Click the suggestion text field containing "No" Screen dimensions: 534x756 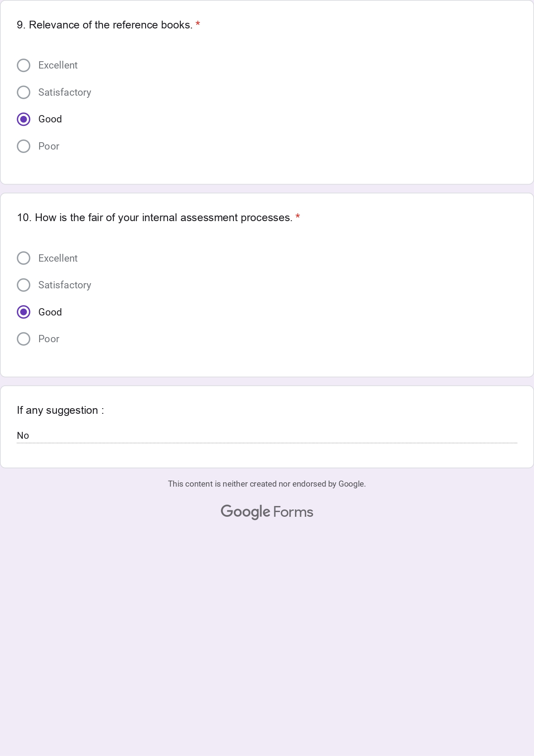pos(267,436)
